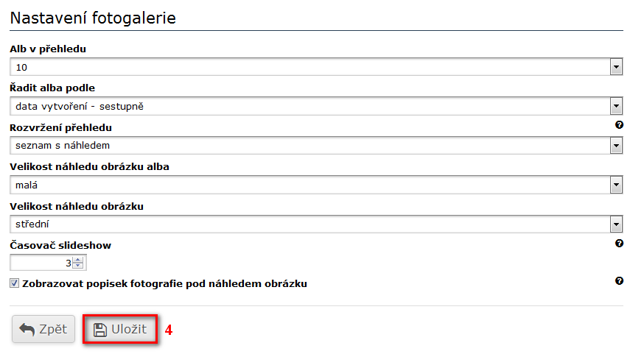Screen dimensions: 644x354
Task: Click the arrow on the 'malá' select
Action: 616,185
